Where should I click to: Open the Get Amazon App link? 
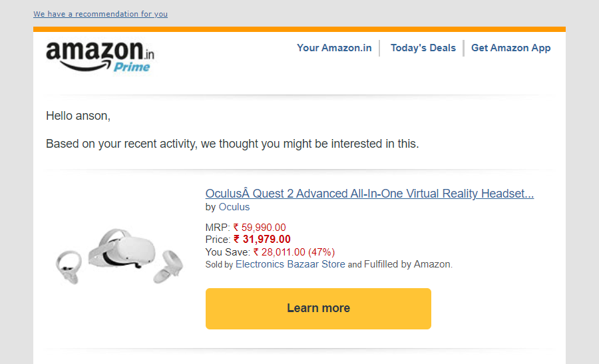click(x=510, y=48)
